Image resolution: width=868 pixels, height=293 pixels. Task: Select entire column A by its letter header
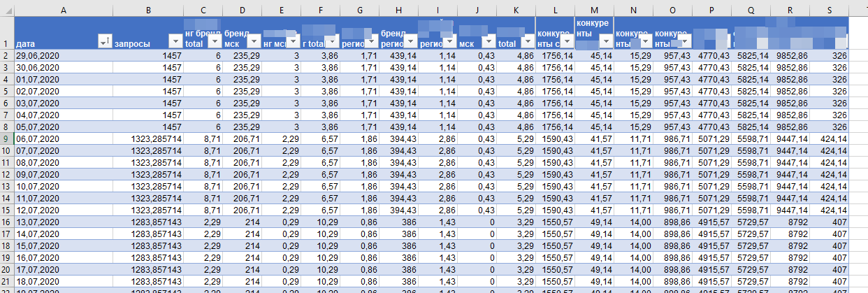(64, 9)
